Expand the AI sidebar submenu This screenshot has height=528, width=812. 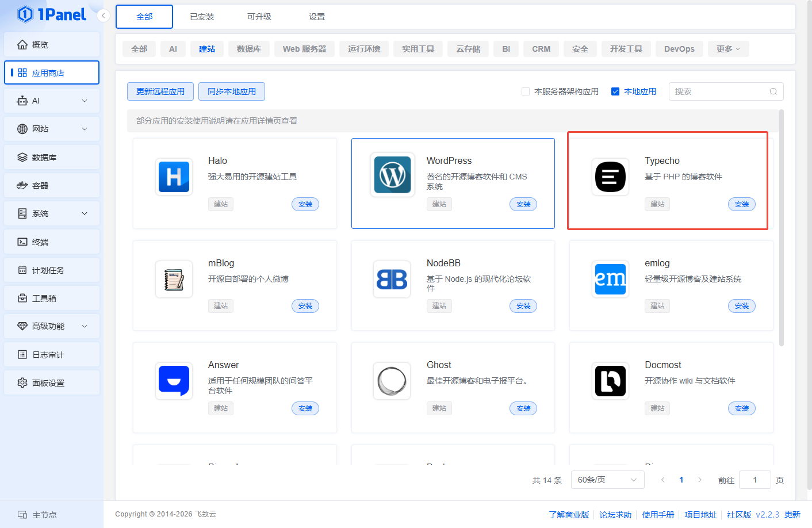85,101
